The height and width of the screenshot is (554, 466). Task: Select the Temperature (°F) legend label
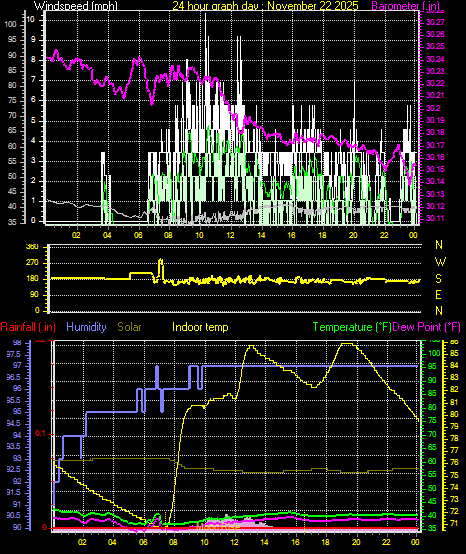pyautogui.click(x=352, y=327)
